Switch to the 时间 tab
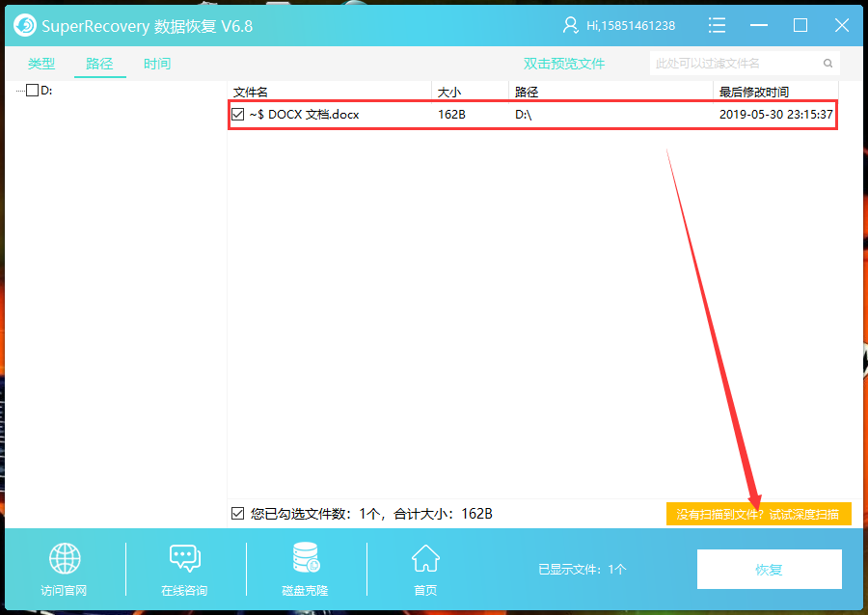Image resolution: width=868 pixels, height=615 pixels. tap(157, 64)
